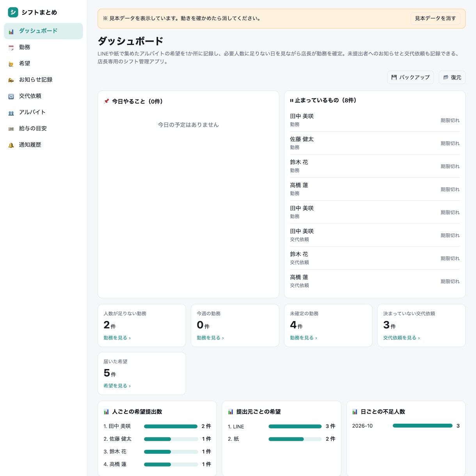Navigate to お知らせ記録
476x476 pixels.
(43, 80)
